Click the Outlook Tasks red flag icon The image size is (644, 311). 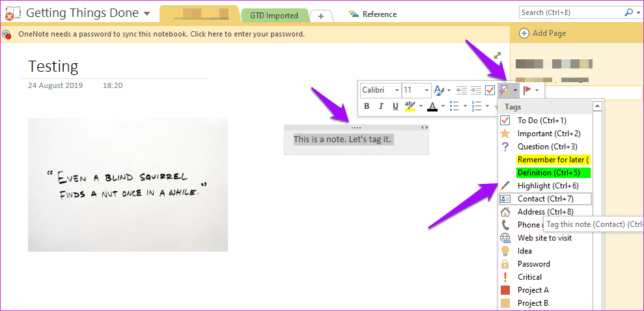point(527,90)
